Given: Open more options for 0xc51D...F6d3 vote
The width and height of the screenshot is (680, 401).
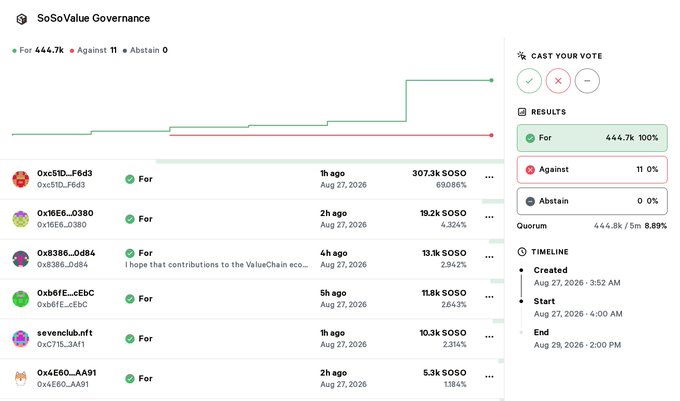Looking at the screenshot, I should click(x=489, y=177).
